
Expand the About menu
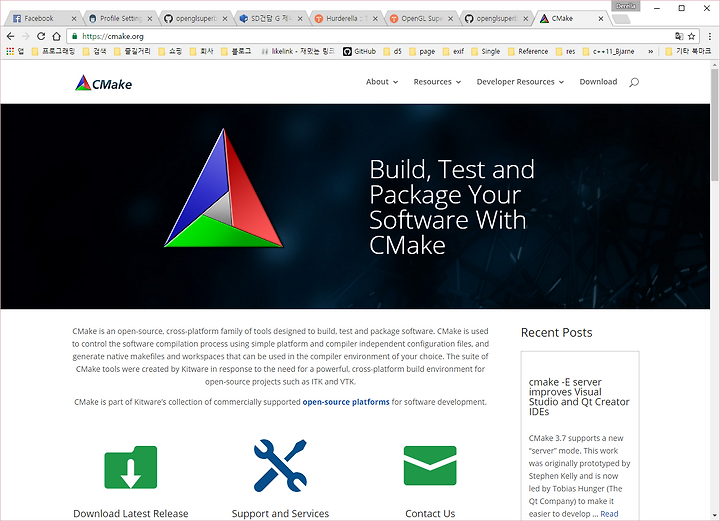[382, 82]
